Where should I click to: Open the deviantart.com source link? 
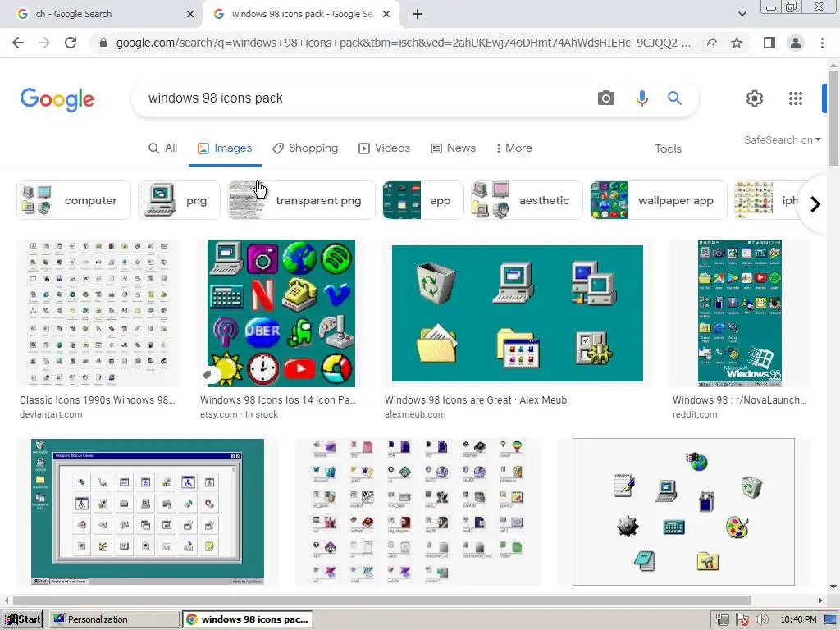point(51,414)
